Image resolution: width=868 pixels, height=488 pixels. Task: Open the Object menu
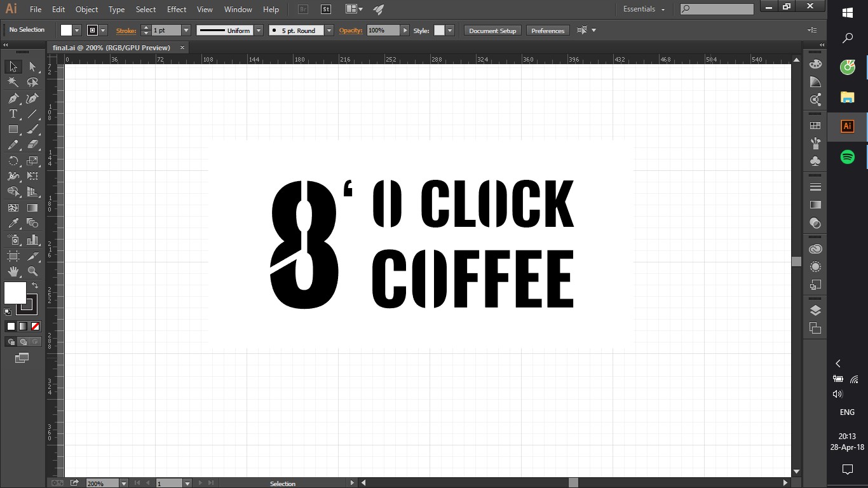coord(86,10)
